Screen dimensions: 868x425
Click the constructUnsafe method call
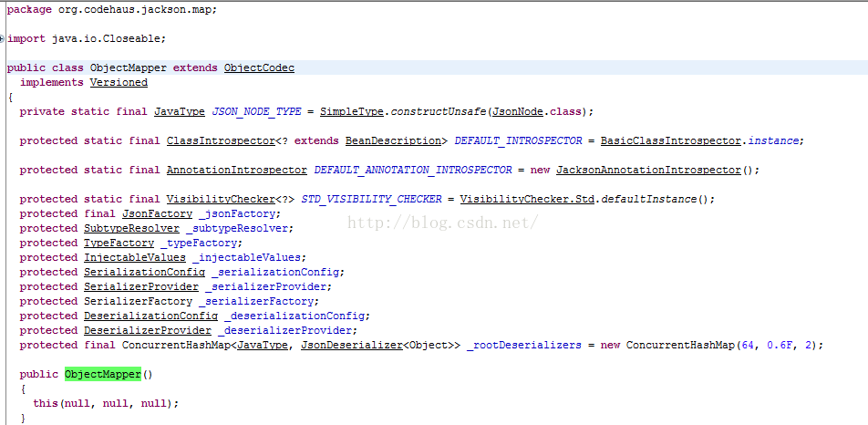tap(438, 112)
